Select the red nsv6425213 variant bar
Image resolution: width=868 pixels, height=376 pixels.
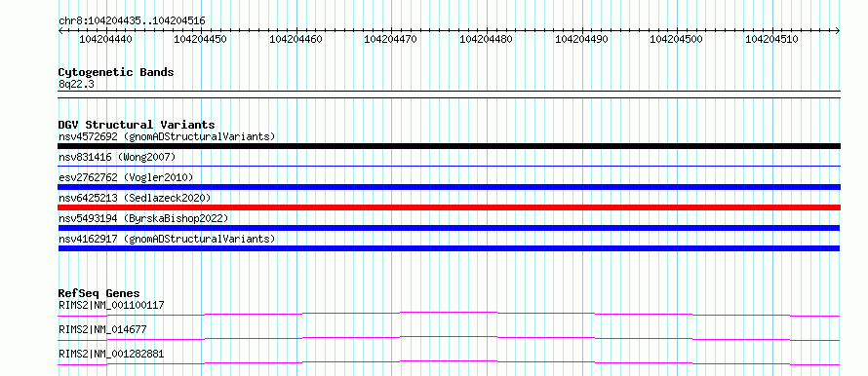click(x=449, y=207)
